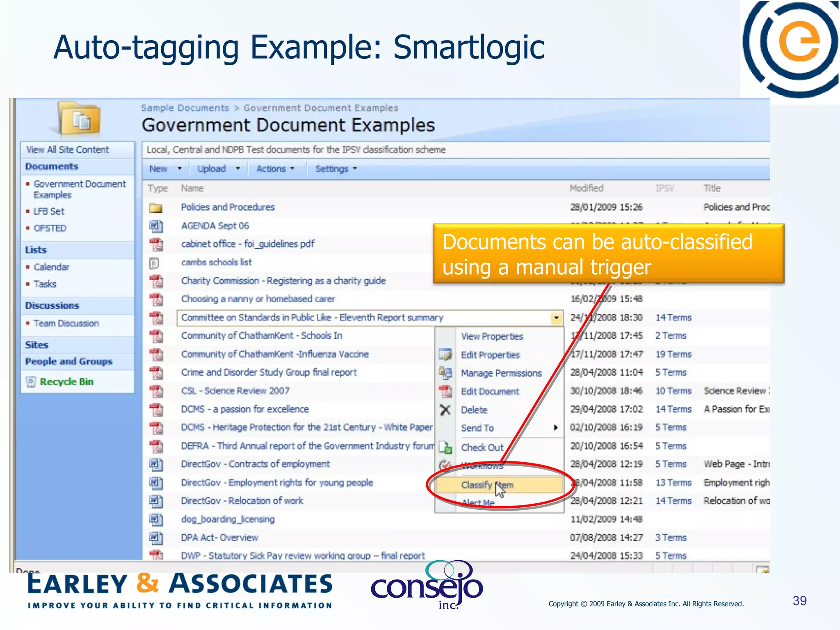The image size is (840, 630).
Task: Click the Edit Document PDF icon in menu
Action: click(x=445, y=391)
